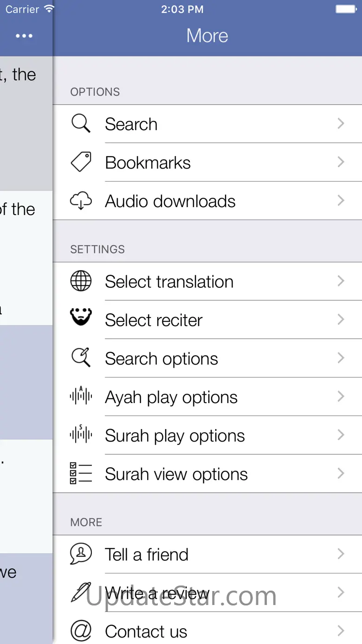Expand Audio downloads using right chevron
Image resolution: width=362 pixels, height=644 pixels.
click(x=341, y=201)
